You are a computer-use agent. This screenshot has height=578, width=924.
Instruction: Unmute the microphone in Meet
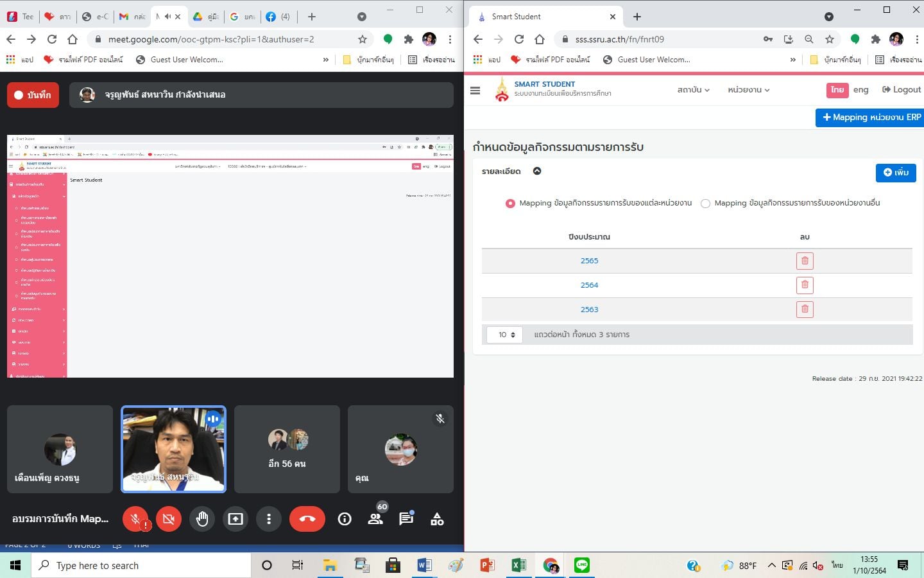[x=135, y=519]
